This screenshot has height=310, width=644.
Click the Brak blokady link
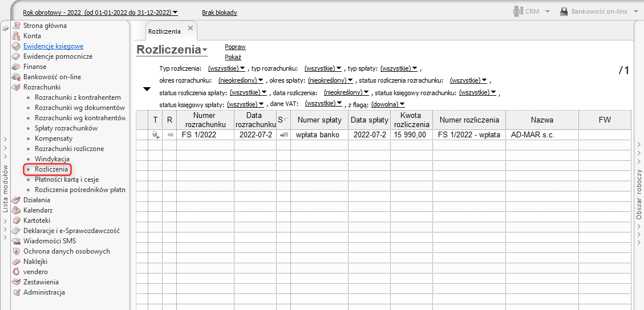(x=219, y=13)
